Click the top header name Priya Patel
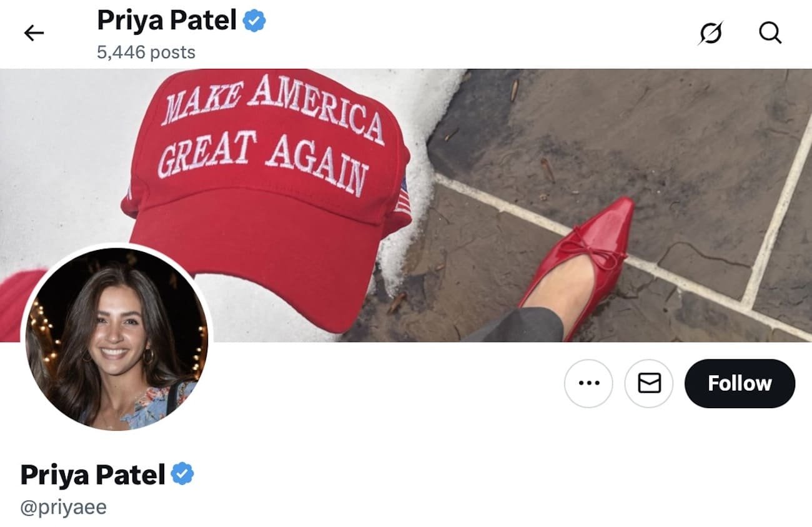This screenshot has height=527, width=812. point(167,21)
